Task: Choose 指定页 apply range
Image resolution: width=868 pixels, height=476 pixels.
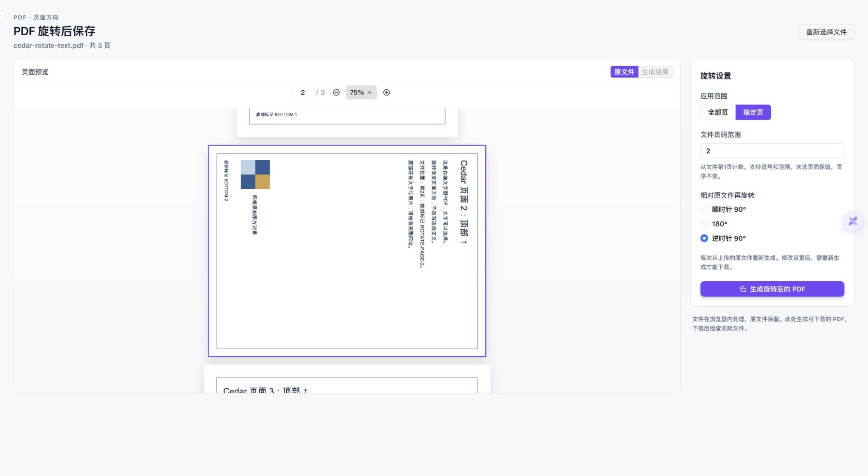Action: pos(753,112)
